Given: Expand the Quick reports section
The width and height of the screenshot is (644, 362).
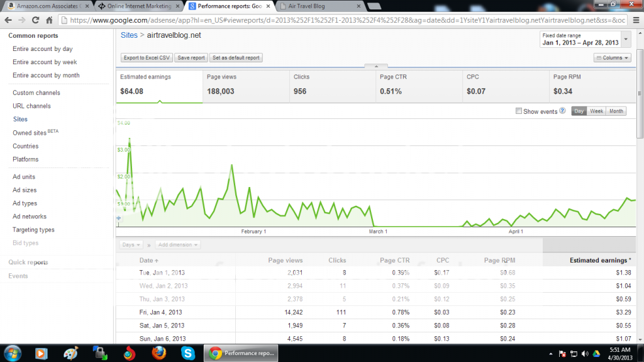Looking at the screenshot, I should point(28,262).
